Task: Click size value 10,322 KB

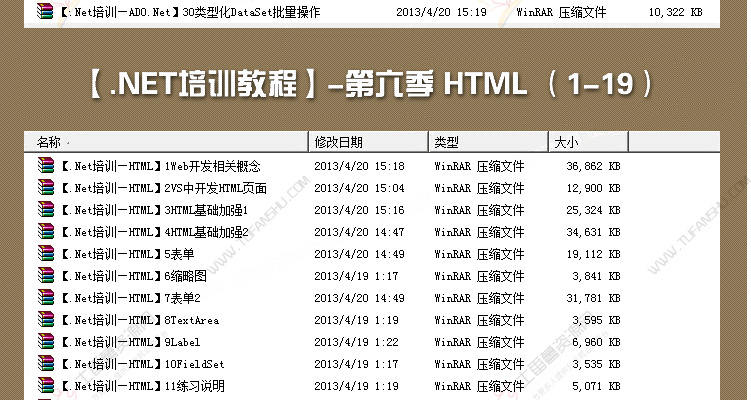Action: pyautogui.click(x=675, y=12)
